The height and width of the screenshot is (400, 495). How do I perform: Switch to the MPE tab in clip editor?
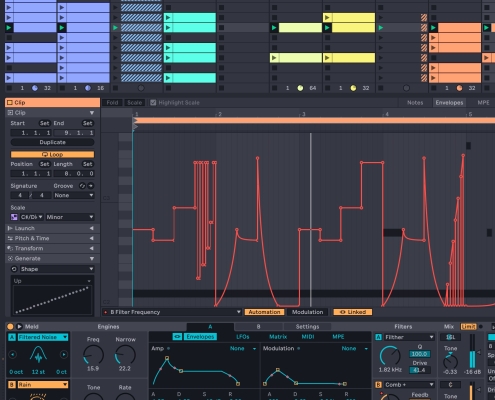point(483,103)
